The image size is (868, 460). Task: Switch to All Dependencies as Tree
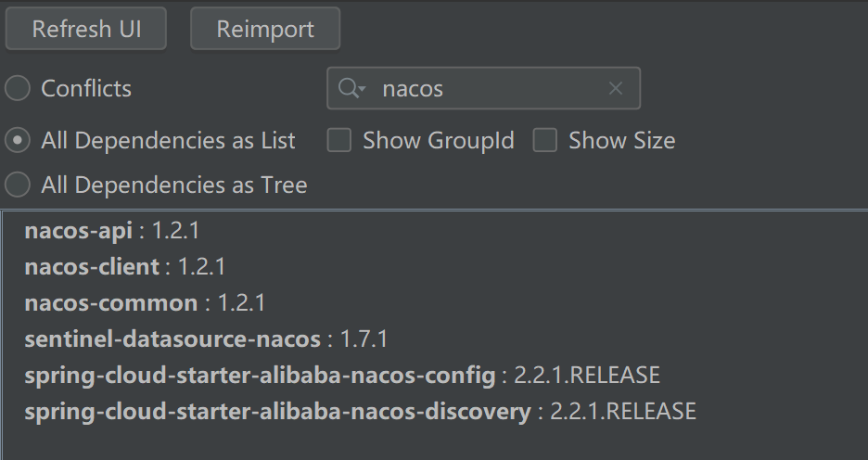(x=18, y=185)
